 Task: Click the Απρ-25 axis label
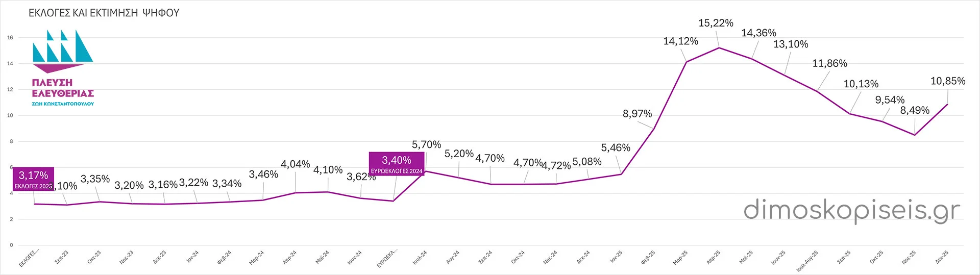tap(714, 257)
